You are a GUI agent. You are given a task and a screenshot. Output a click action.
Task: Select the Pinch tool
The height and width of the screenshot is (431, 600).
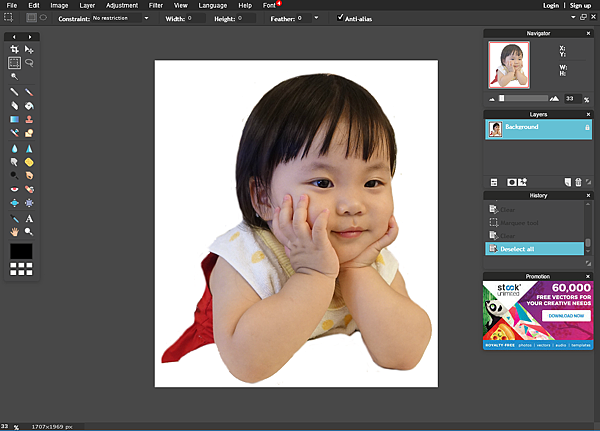pyautogui.click(x=29, y=203)
